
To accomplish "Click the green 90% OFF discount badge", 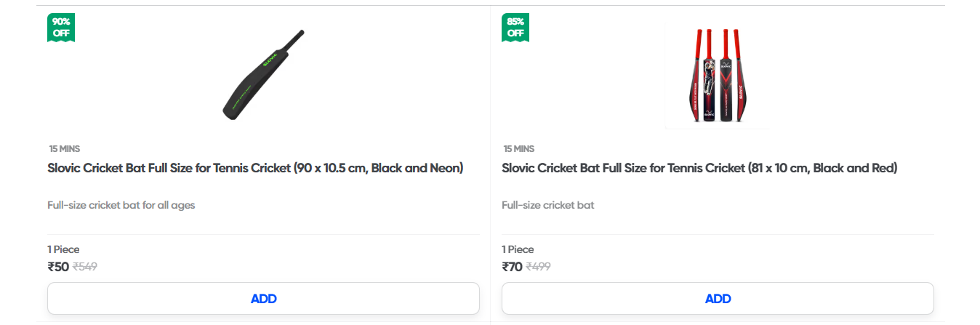I will coord(61,27).
